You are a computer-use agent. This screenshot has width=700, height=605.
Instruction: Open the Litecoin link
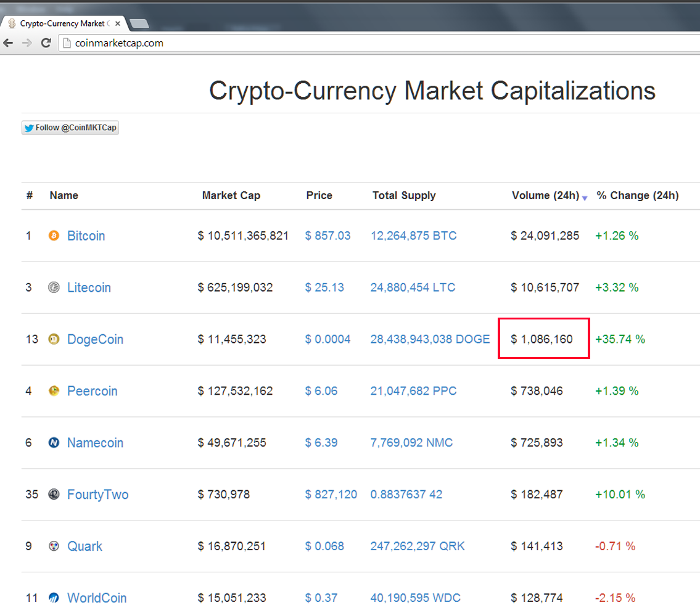point(89,287)
